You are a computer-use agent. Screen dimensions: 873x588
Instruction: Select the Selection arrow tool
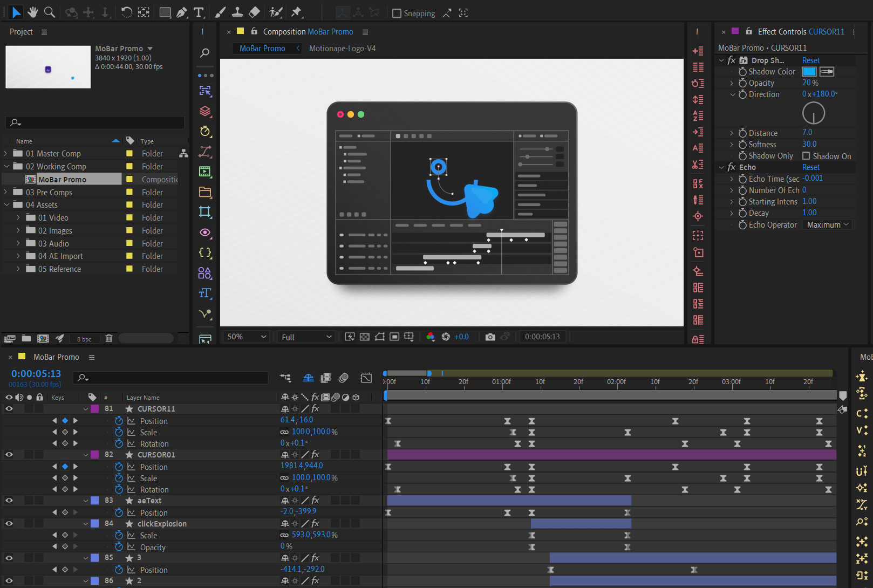click(x=16, y=12)
